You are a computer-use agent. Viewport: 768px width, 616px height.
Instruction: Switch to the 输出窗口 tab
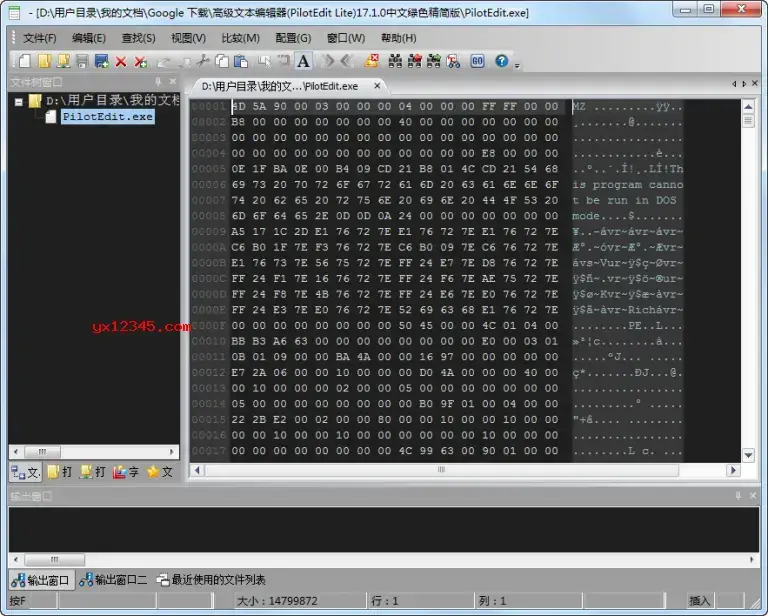coord(41,580)
